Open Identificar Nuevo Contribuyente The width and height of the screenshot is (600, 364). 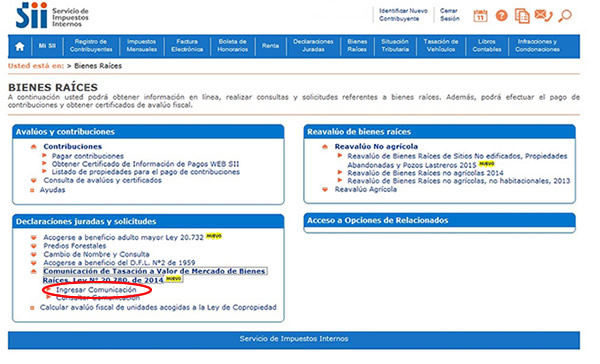click(403, 15)
